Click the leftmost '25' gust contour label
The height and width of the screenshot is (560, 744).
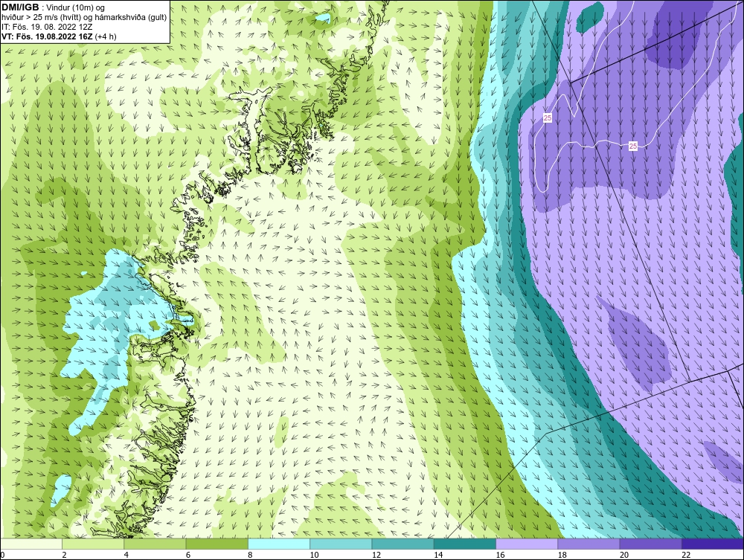click(548, 118)
